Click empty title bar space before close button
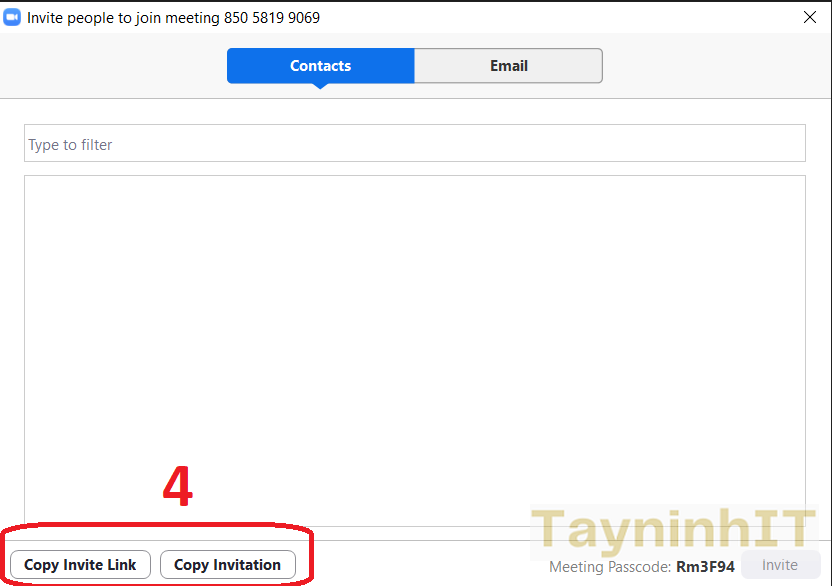 pos(560,18)
